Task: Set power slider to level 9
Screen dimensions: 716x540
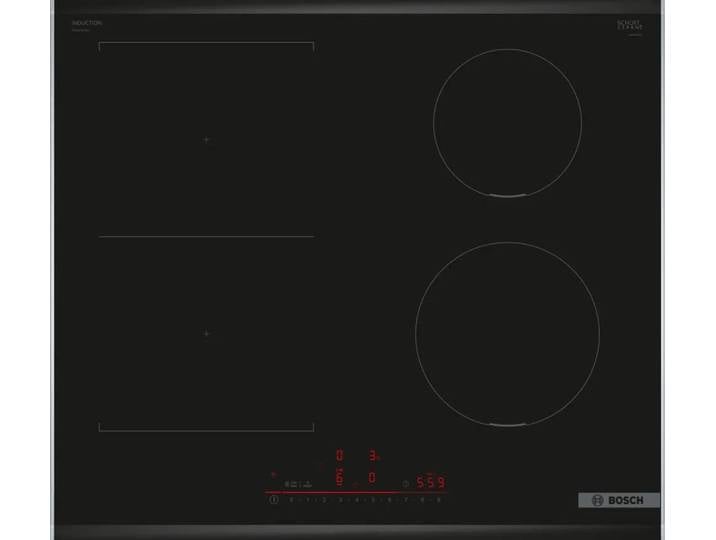Action: point(438,500)
